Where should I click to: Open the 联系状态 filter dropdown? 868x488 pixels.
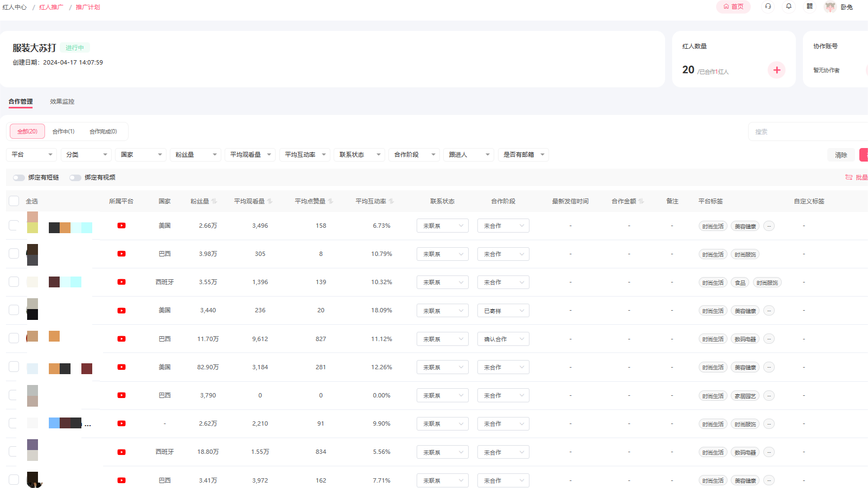pyautogui.click(x=360, y=155)
